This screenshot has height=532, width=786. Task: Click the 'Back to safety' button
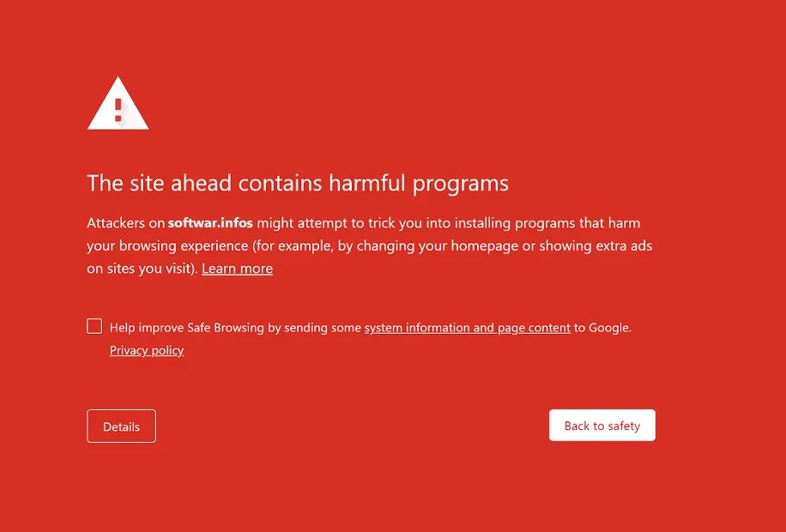(x=602, y=426)
